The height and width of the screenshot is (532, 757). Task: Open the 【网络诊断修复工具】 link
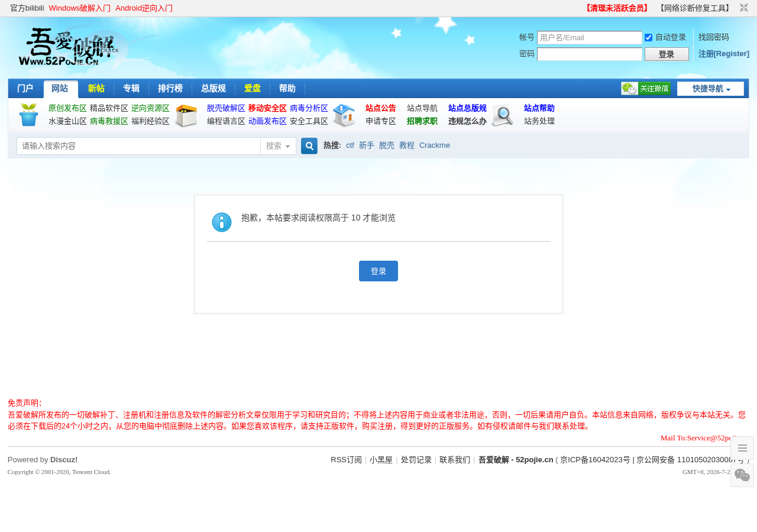click(695, 8)
